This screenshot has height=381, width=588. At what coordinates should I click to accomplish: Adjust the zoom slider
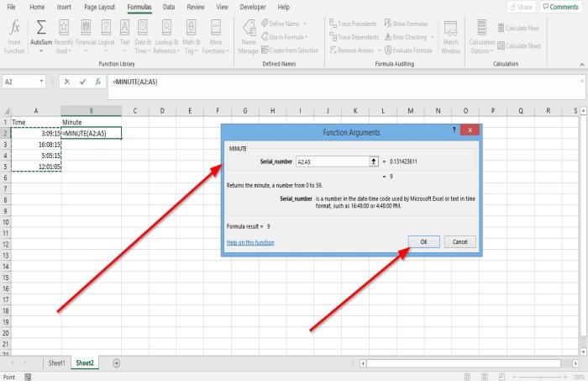pos(540,377)
